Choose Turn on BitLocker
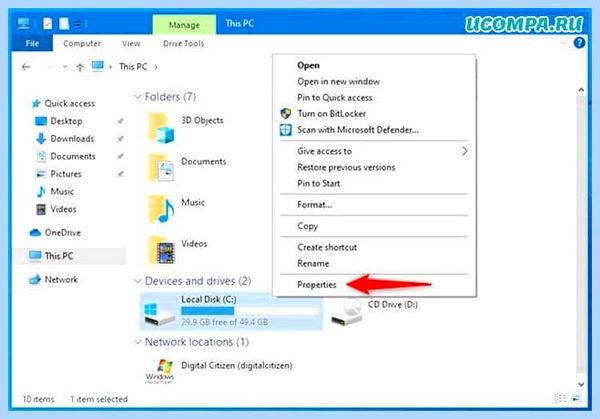Viewport: 600px width, 419px height. (x=332, y=114)
